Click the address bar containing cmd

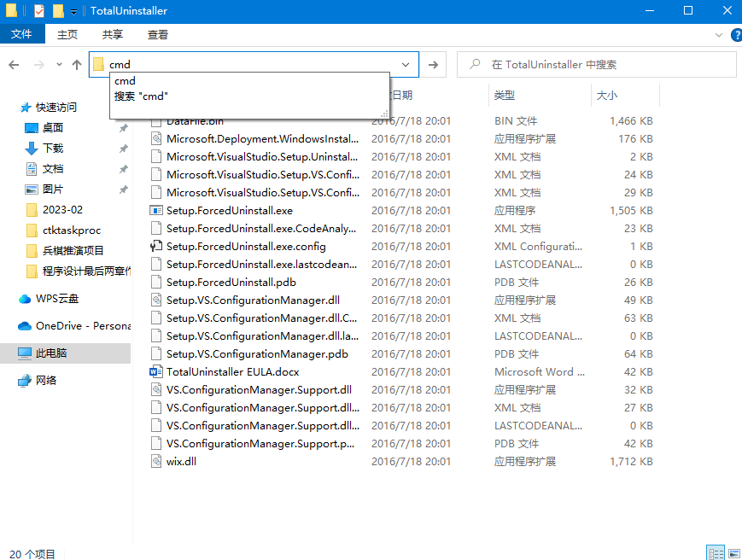click(x=254, y=64)
